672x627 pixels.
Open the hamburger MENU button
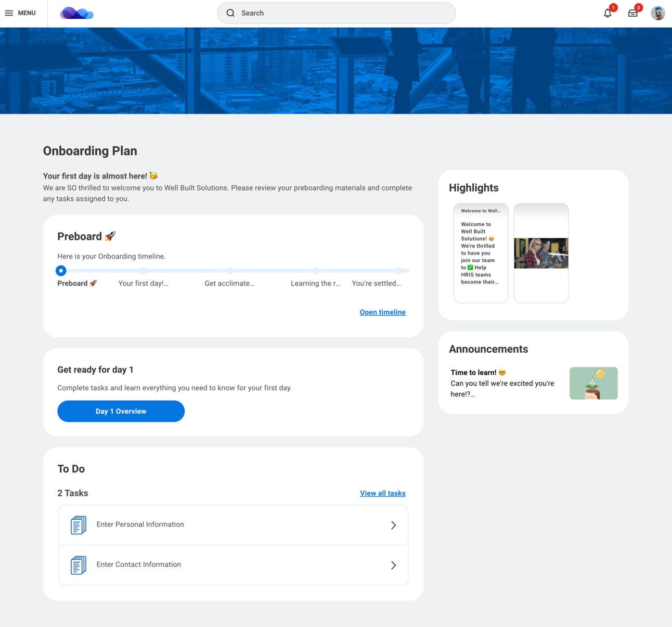point(20,13)
